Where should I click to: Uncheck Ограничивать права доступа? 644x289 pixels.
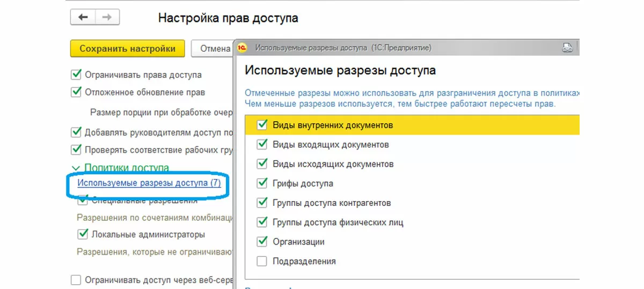tap(76, 75)
